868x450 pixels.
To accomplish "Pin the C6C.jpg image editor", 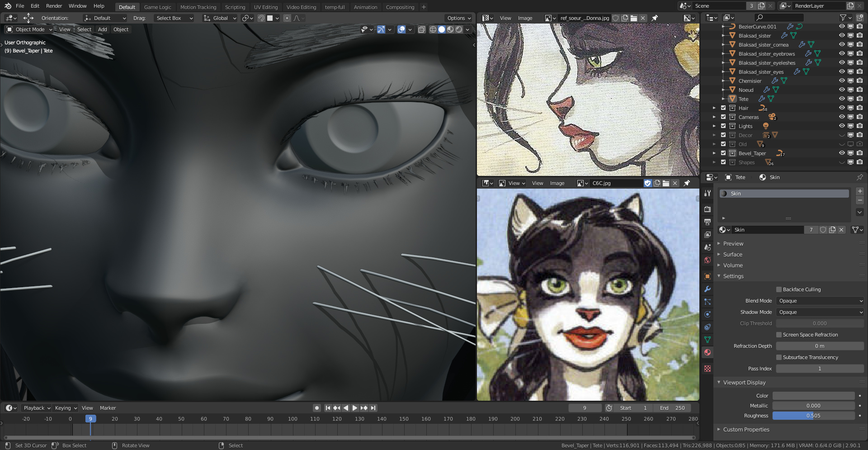I will click(687, 183).
